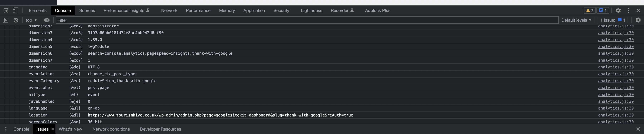Select the 30-bit screenColors value

95,122
